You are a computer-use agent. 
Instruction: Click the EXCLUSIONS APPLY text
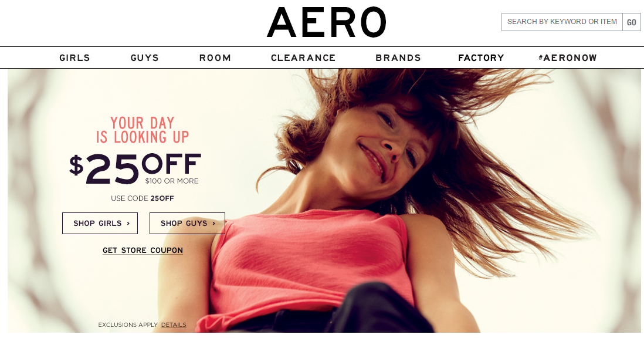pos(128,325)
